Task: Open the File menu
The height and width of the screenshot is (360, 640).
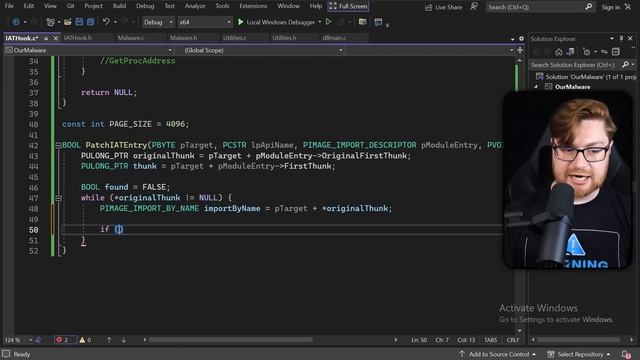Action: [x=9, y=6]
